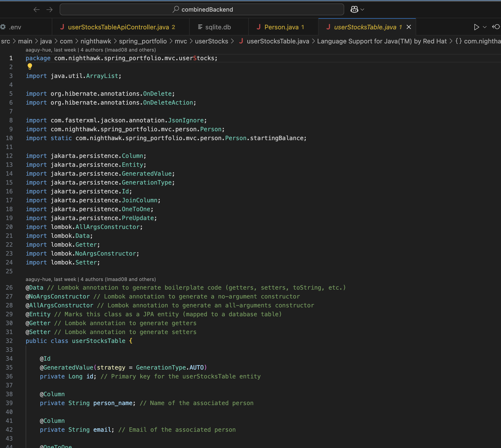Click the combinedBackend search field
The image size is (501, 448).
pyautogui.click(x=202, y=9)
